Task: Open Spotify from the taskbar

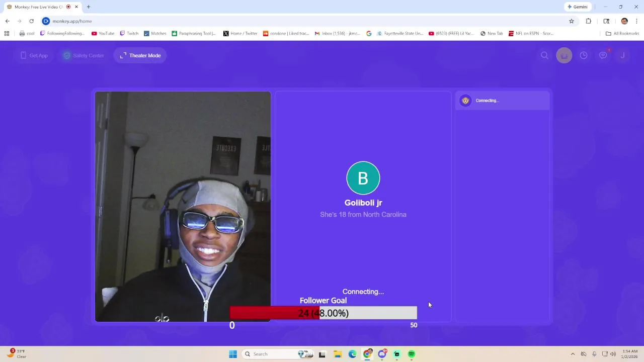Action: pos(412,354)
